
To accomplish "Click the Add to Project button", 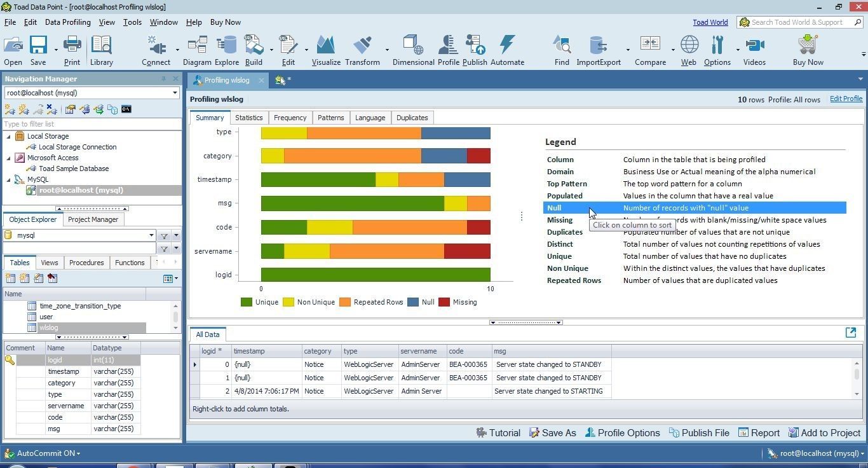I will click(x=824, y=433).
